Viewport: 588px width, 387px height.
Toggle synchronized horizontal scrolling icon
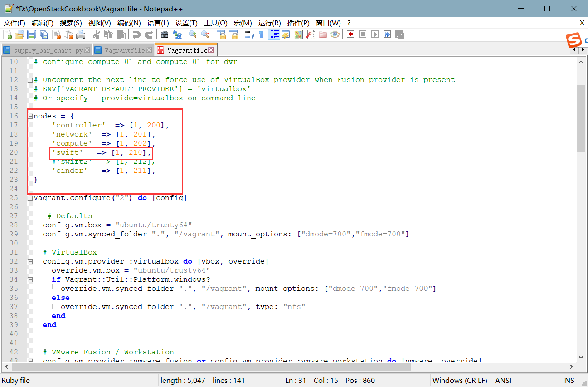pos(233,34)
